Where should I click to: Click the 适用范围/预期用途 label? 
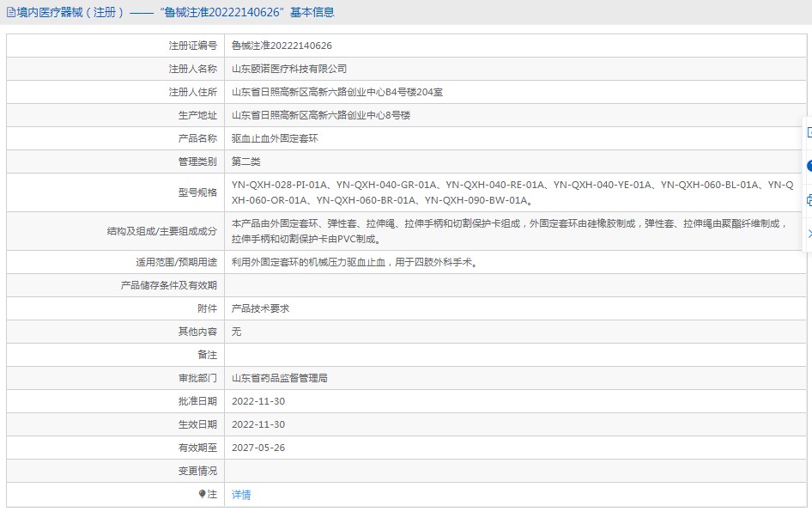[x=177, y=262]
